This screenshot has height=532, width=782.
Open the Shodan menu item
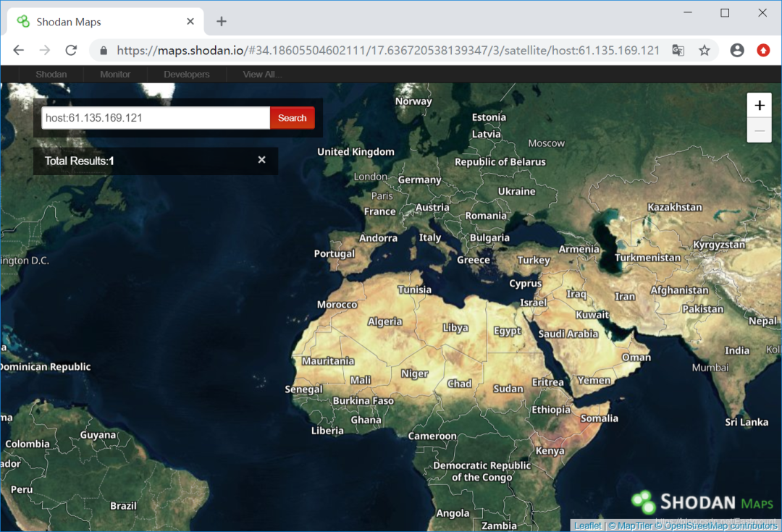(51, 75)
